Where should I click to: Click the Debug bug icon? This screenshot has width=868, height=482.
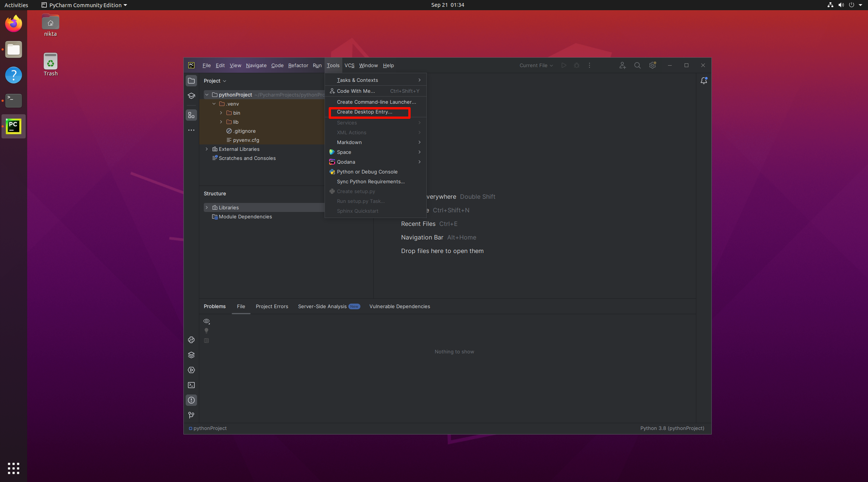(577, 65)
